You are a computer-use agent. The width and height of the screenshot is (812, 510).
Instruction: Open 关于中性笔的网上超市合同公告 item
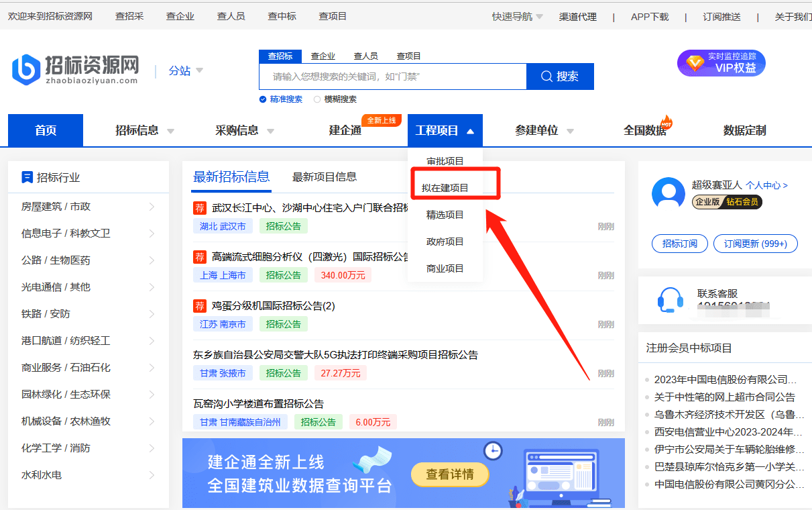[725, 397]
